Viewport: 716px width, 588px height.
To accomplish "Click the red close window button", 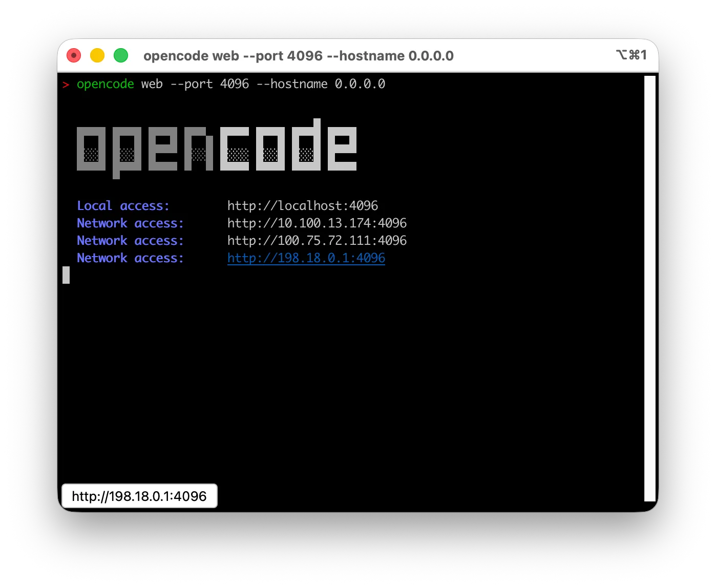I will (74, 55).
